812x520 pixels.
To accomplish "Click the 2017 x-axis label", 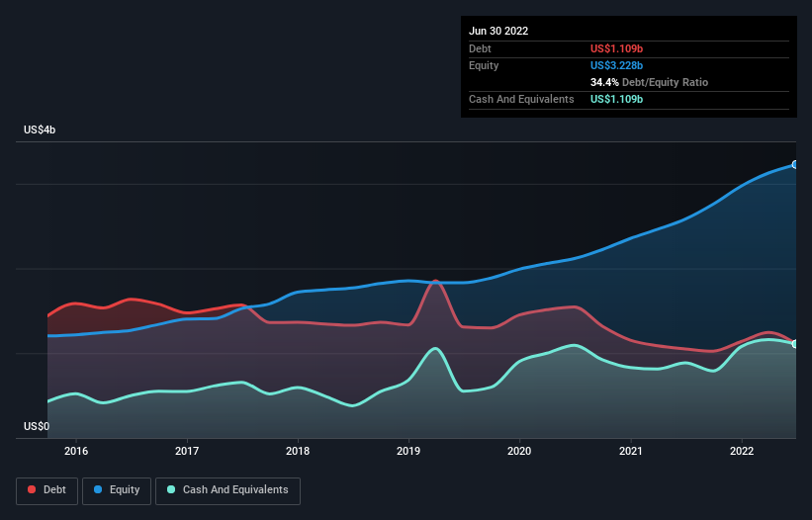I will [187, 451].
